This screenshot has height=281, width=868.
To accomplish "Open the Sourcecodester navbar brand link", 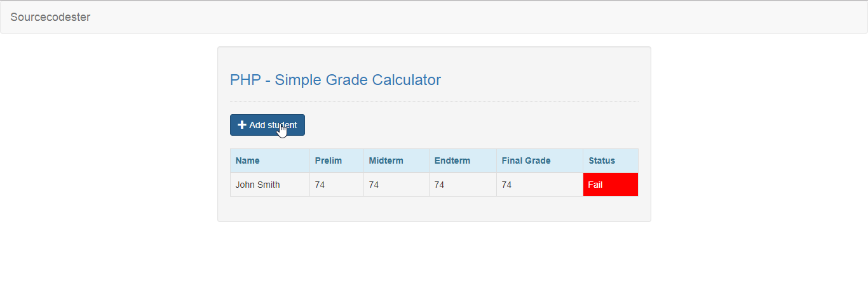I will click(50, 17).
